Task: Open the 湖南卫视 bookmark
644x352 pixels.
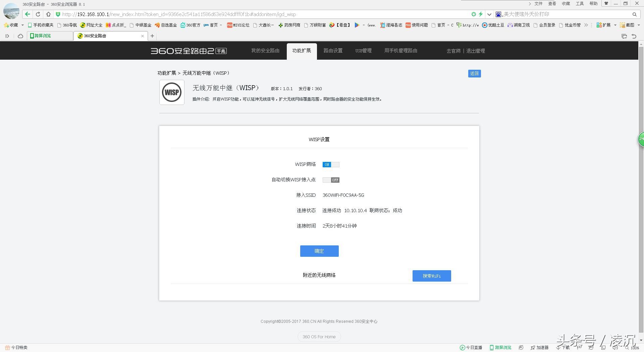Action: point(519,25)
